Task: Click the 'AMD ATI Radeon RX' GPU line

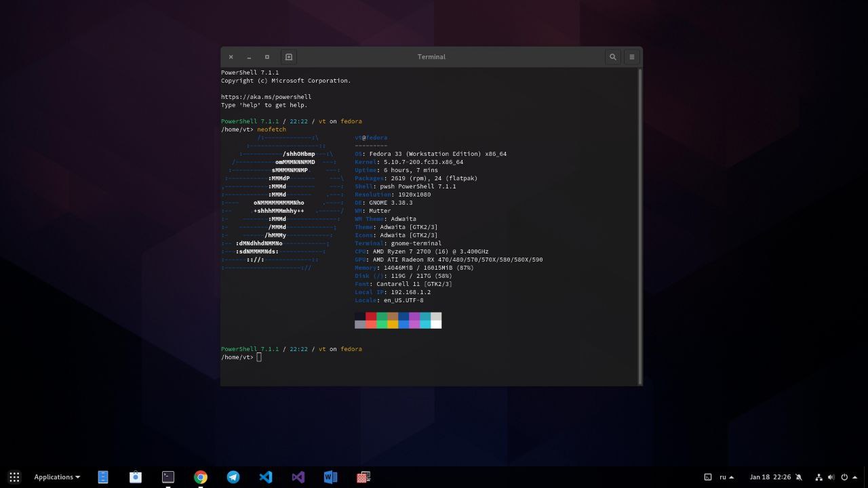Action: 449,260
